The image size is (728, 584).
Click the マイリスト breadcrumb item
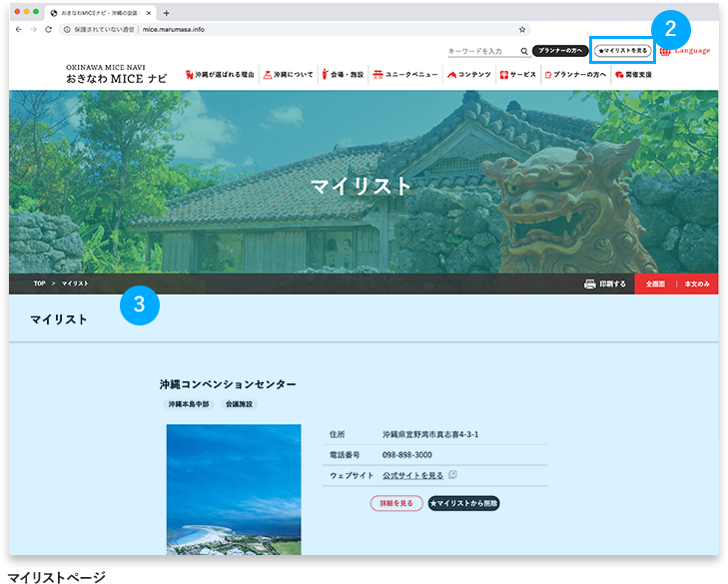point(75,284)
